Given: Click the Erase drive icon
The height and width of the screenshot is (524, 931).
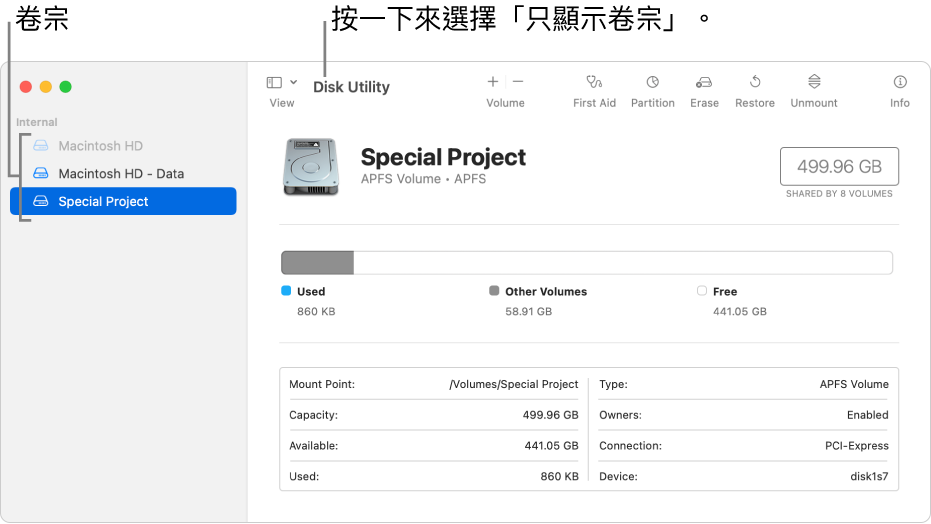Looking at the screenshot, I should 704,82.
